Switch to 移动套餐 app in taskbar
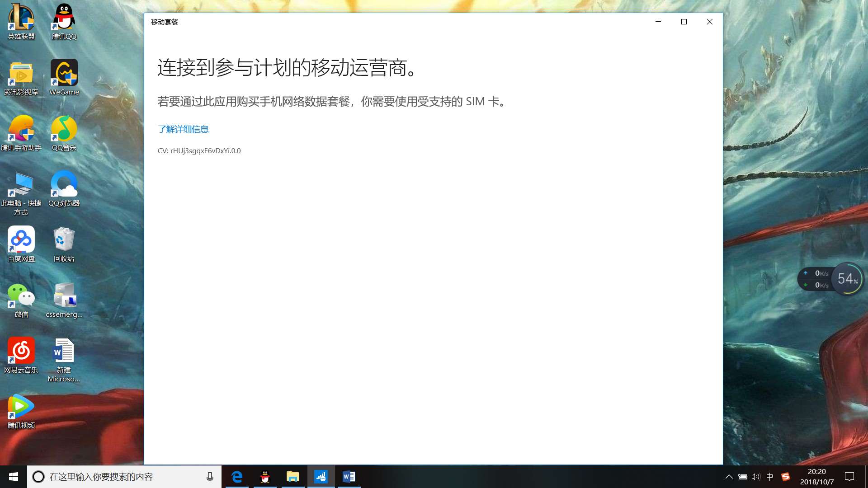Screen dimensions: 868x488 click(321, 477)
